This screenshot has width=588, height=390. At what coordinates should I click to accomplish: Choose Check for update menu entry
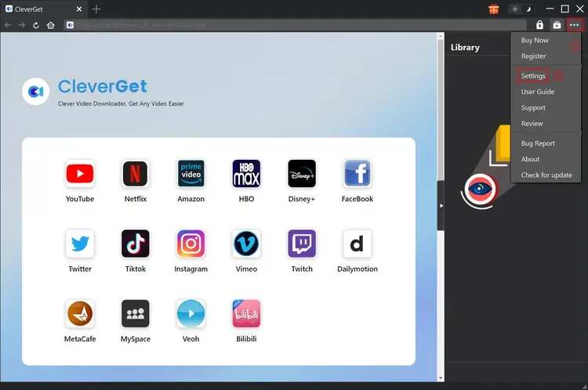pos(546,175)
